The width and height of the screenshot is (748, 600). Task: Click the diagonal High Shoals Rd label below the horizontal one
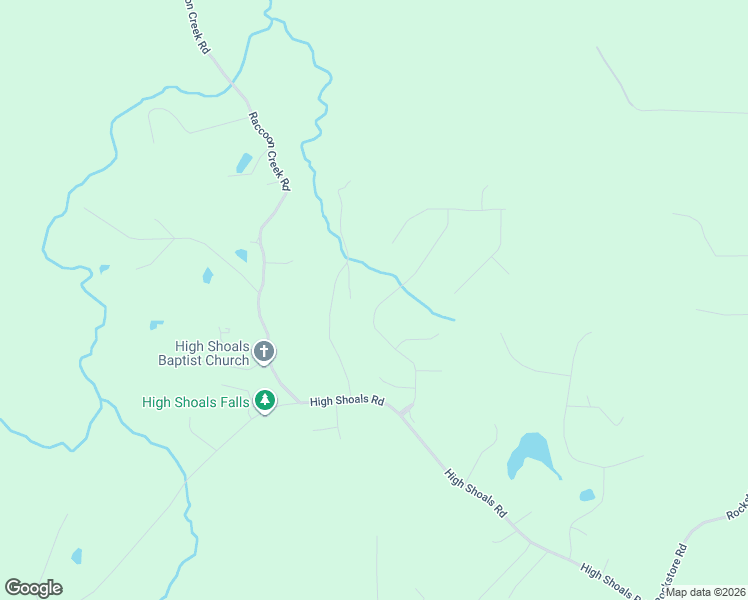click(476, 493)
